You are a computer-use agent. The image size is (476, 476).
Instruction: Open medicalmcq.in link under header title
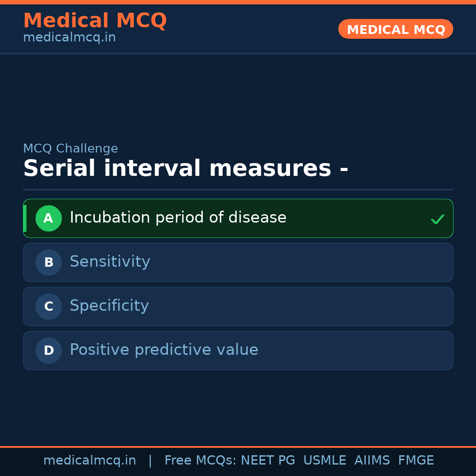pyautogui.click(x=69, y=38)
